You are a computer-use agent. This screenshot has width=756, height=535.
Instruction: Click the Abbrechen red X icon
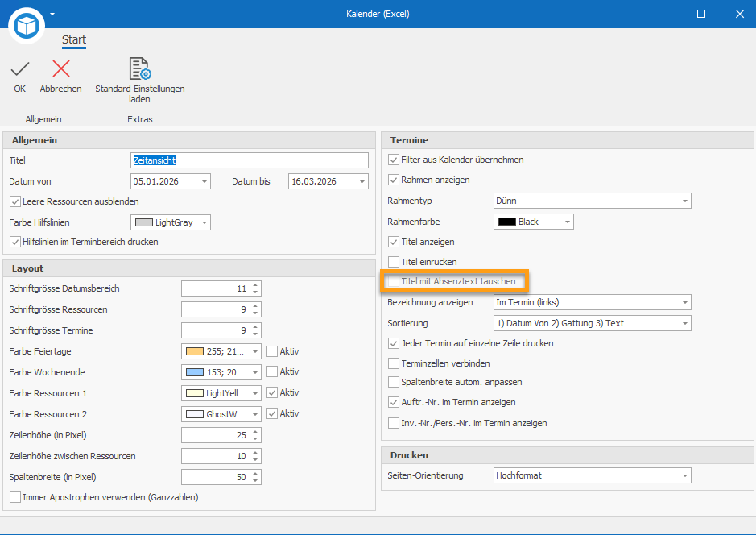coord(60,69)
